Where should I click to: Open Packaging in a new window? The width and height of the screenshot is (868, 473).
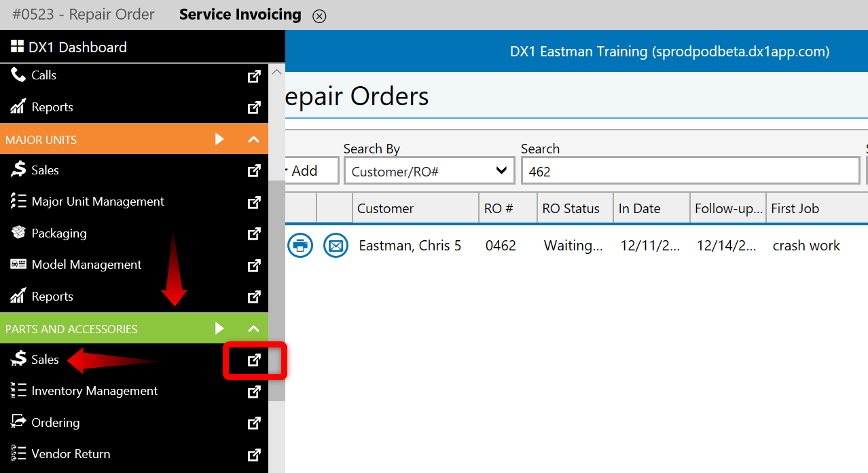click(x=254, y=233)
